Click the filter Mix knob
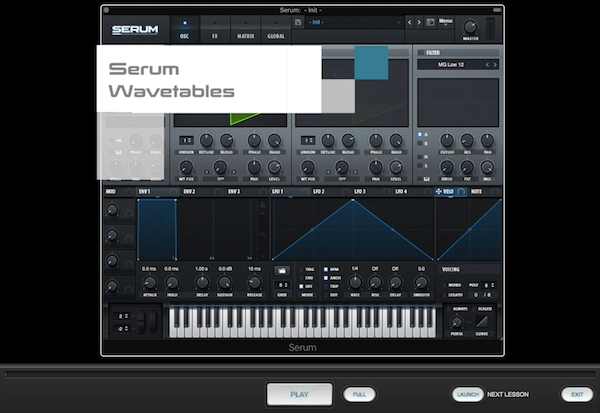 pos(487,167)
